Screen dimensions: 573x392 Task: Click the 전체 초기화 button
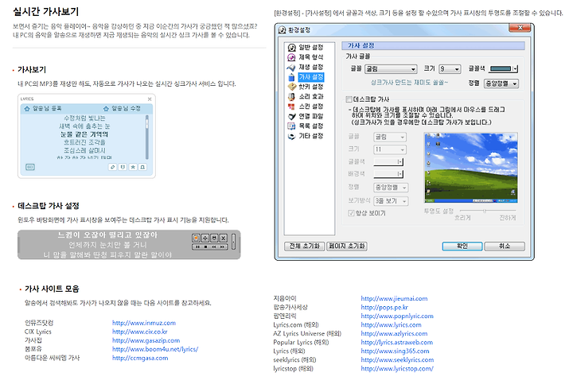tap(304, 246)
